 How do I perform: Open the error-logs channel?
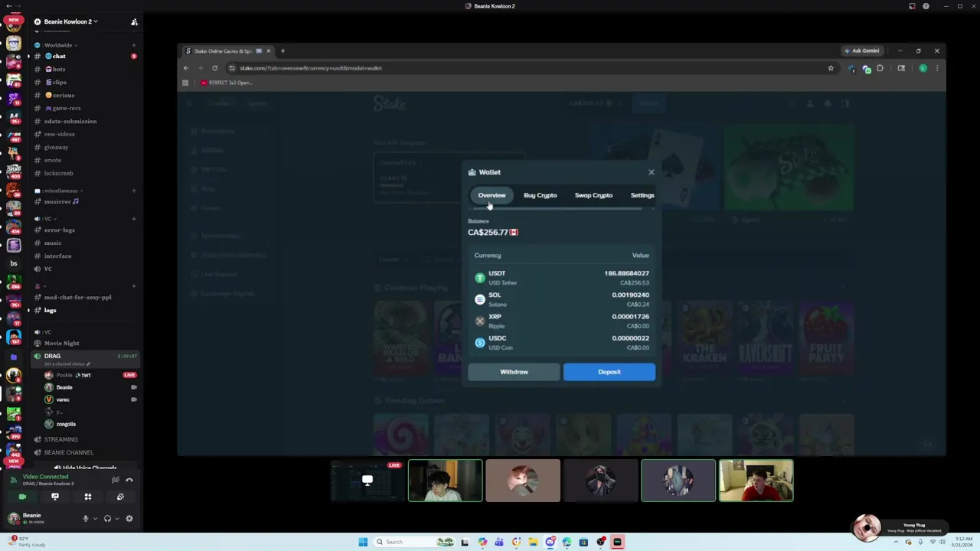(84, 230)
